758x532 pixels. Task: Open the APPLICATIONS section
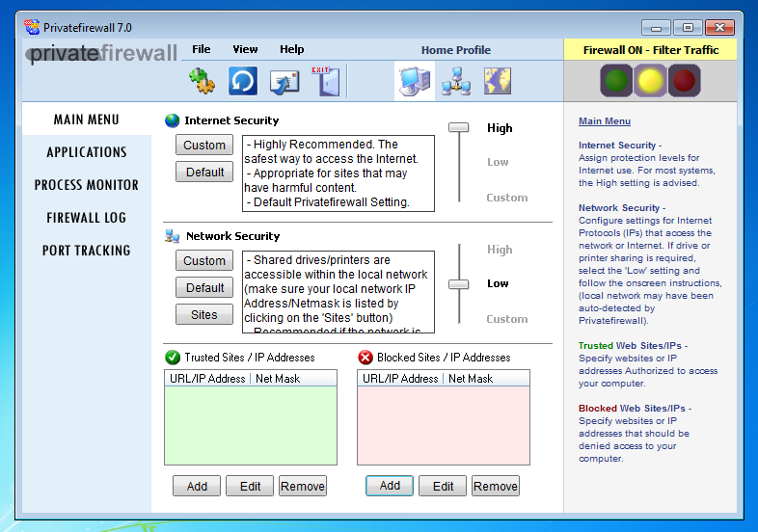coord(87,152)
